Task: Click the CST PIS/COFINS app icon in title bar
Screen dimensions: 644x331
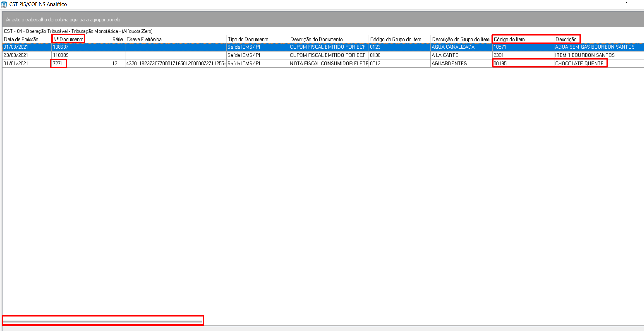Action: pyautogui.click(x=4, y=4)
